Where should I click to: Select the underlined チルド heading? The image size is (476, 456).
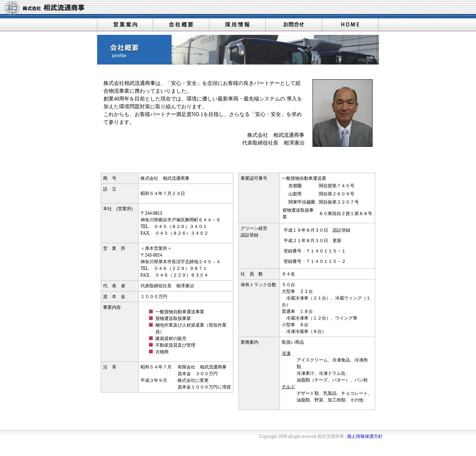[x=288, y=387]
